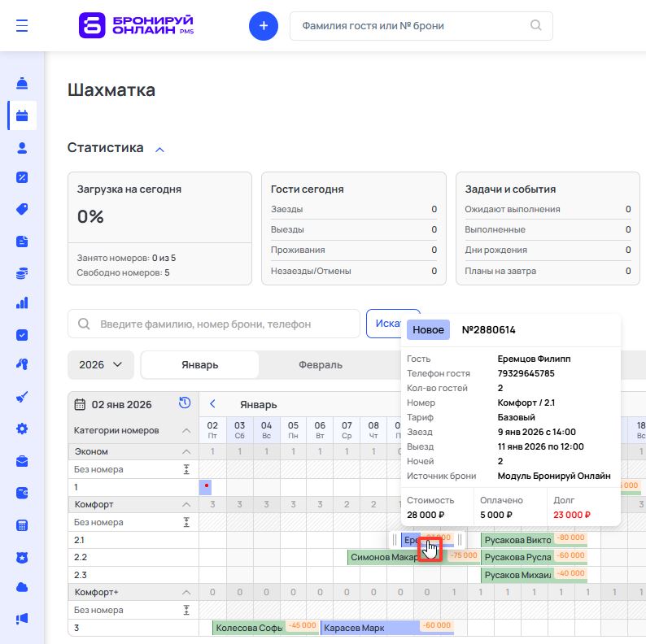Click the history clock icon beside date

click(185, 403)
